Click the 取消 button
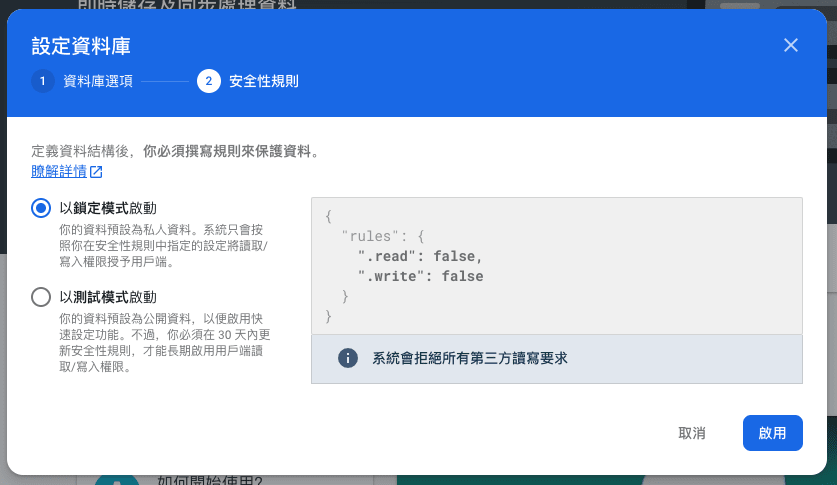 (x=692, y=433)
